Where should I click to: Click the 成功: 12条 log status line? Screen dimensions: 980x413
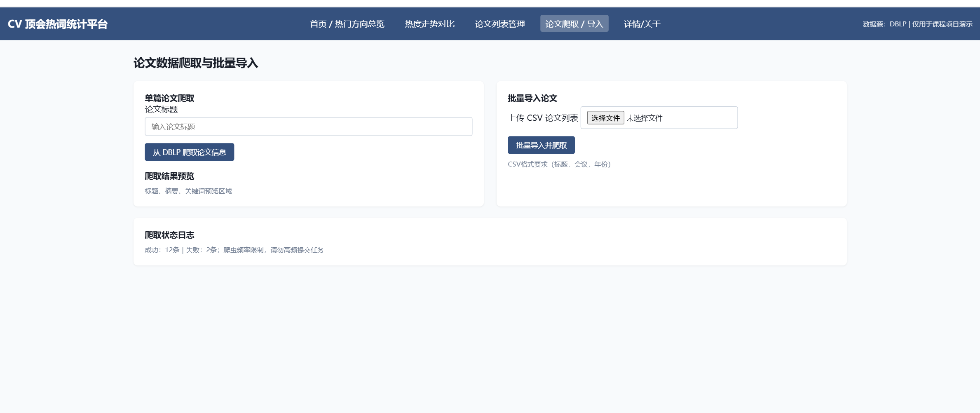[234, 250]
